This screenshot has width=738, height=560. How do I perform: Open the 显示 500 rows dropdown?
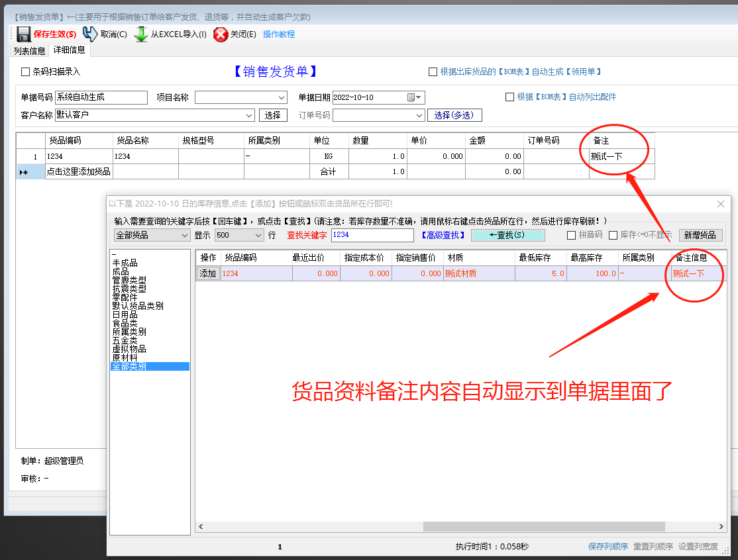point(260,235)
